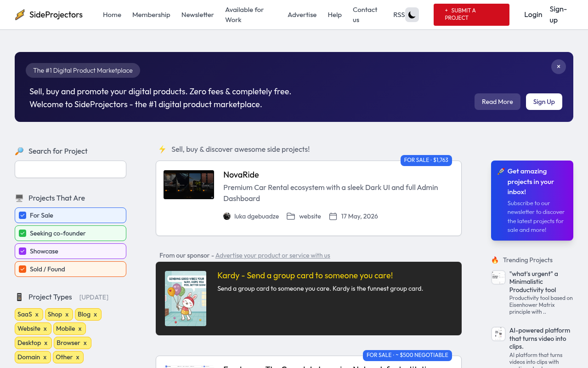
Task: Open the RSS feed link
Action: (x=399, y=15)
